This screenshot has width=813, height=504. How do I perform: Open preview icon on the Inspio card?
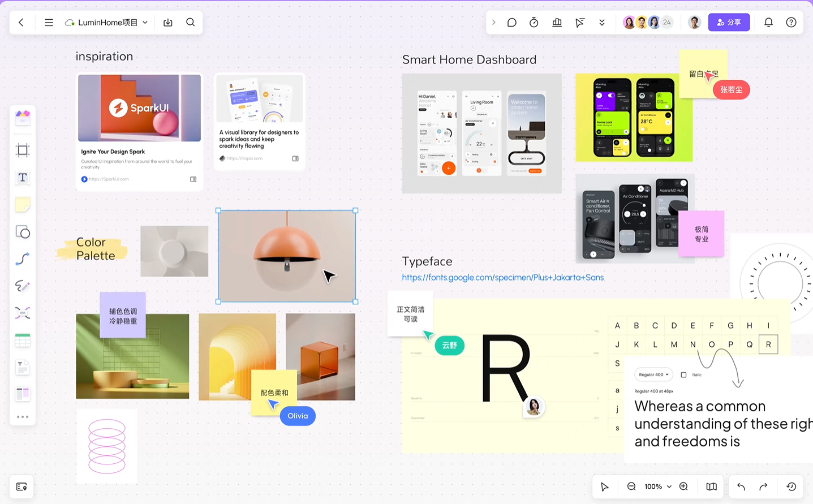pos(295,158)
